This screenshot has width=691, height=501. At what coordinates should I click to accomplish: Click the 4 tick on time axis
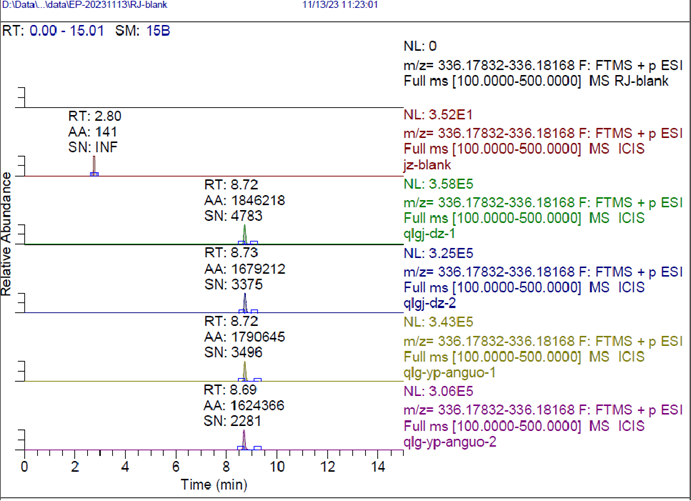point(125,467)
